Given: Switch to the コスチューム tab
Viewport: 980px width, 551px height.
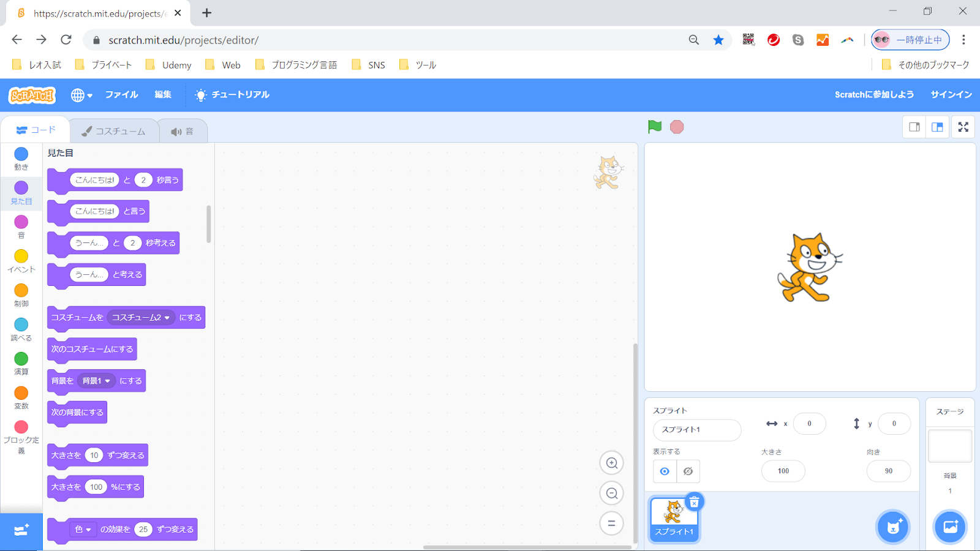Looking at the screenshot, I should tap(114, 131).
